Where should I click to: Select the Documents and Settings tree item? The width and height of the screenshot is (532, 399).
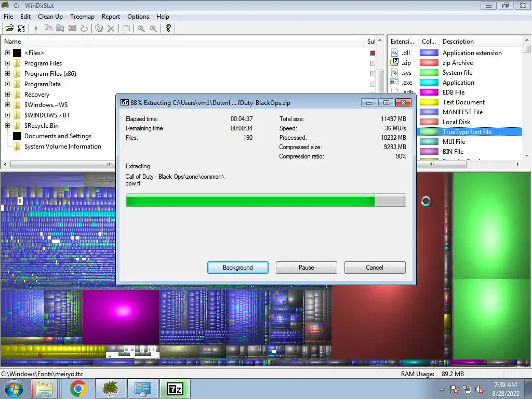(58, 136)
